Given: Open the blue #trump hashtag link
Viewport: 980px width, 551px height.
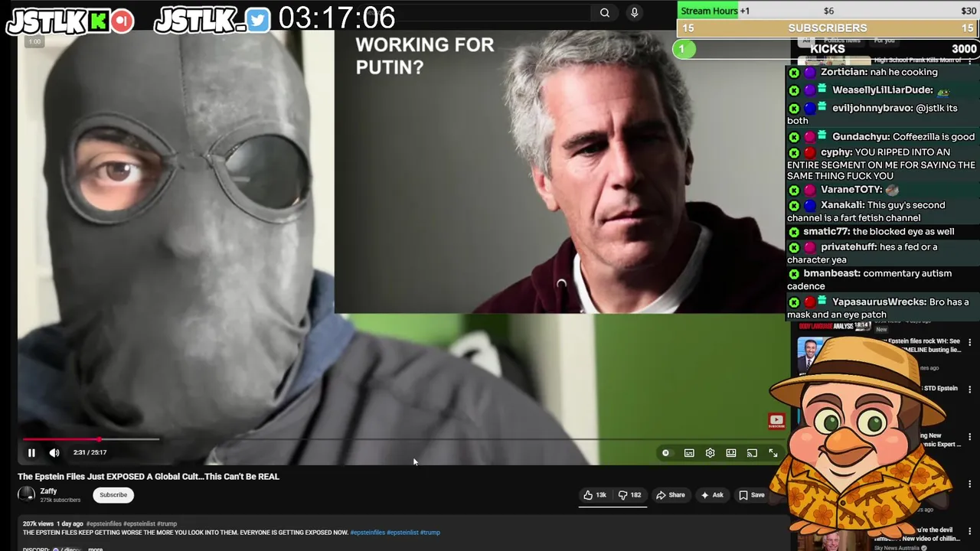Looking at the screenshot, I should [x=430, y=533].
